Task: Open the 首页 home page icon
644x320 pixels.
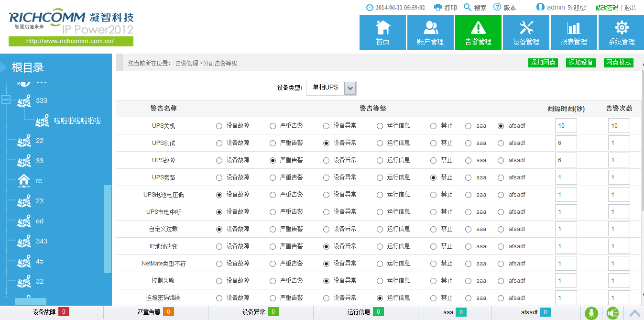Action: 382,32
